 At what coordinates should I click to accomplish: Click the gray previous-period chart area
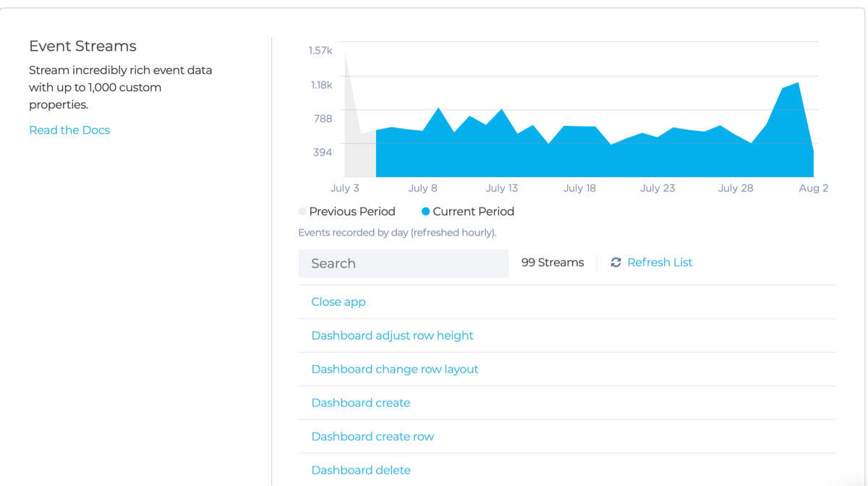[x=358, y=148]
